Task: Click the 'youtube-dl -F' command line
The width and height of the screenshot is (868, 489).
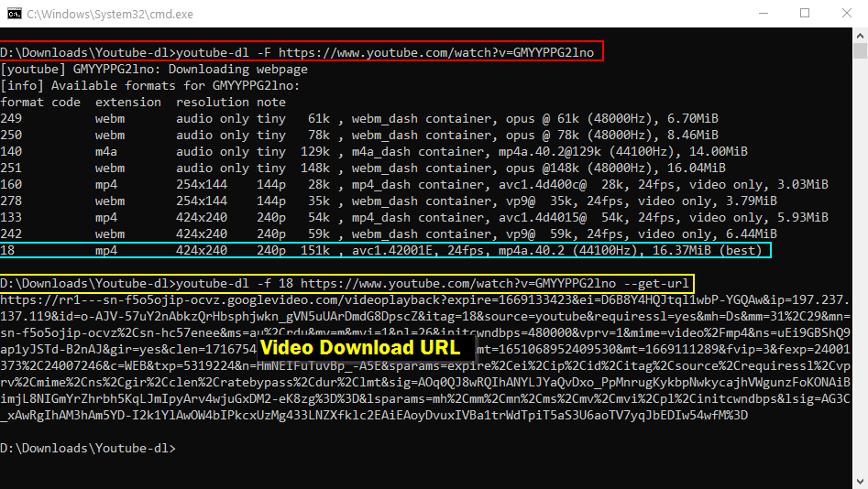Action: click(x=297, y=52)
